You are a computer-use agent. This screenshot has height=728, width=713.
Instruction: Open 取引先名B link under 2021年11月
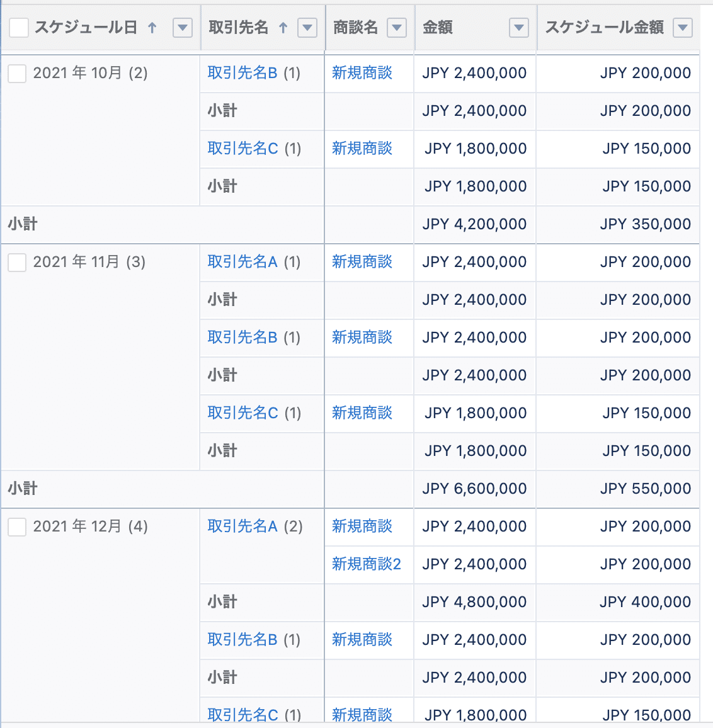[x=242, y=338]
